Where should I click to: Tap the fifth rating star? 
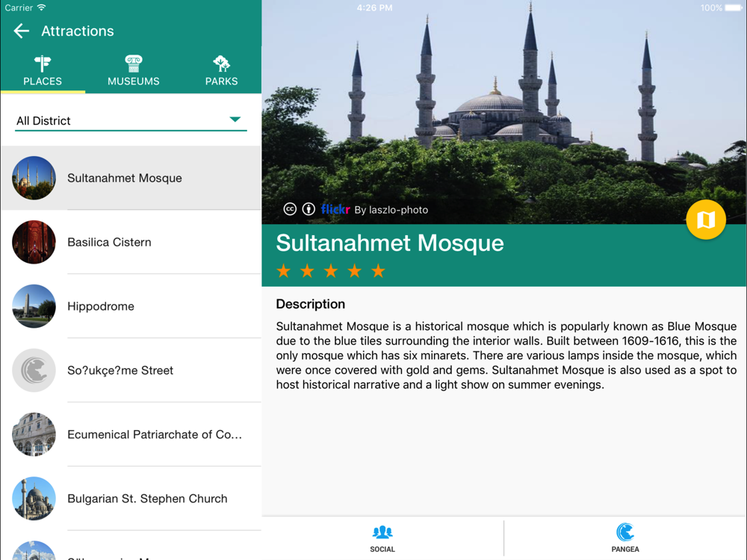(378, 271)
